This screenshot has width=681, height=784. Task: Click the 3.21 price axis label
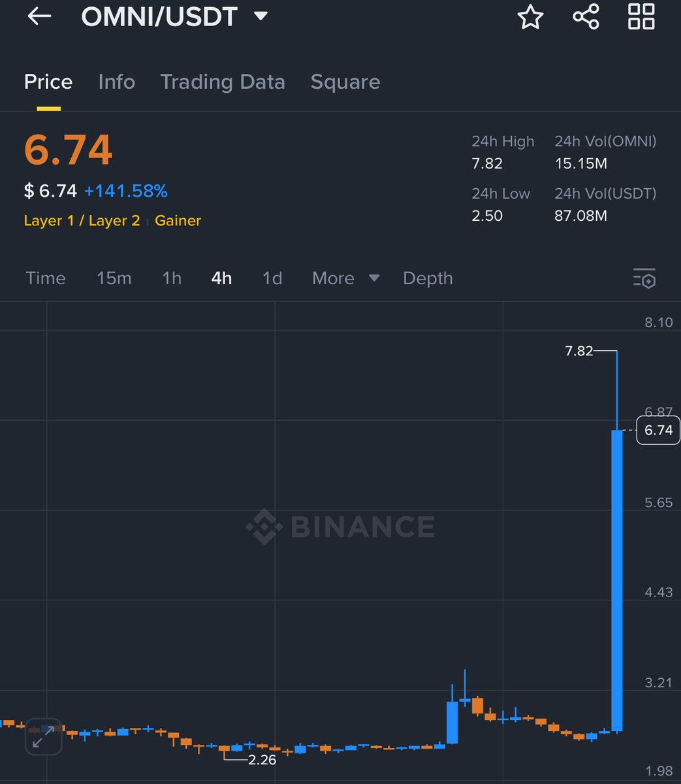[658, 682]
